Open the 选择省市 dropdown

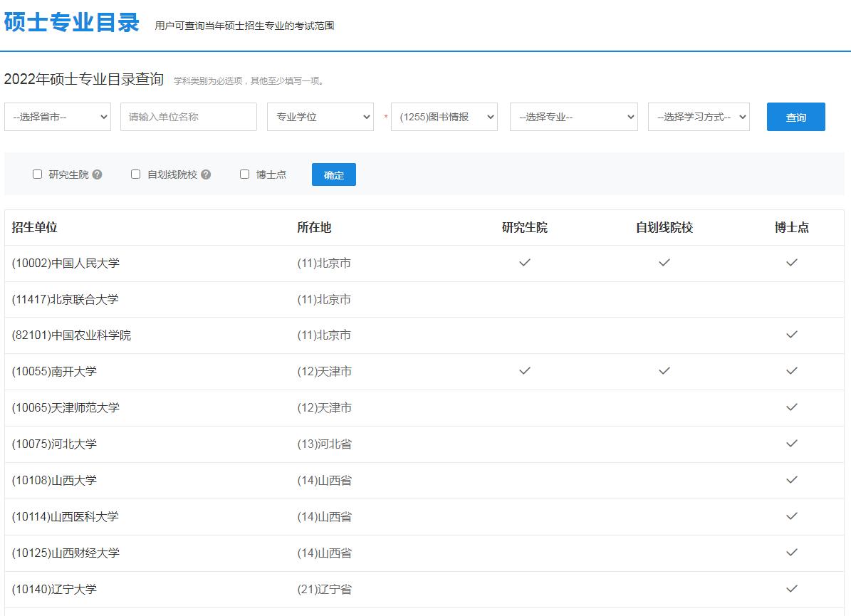(58, 117)
